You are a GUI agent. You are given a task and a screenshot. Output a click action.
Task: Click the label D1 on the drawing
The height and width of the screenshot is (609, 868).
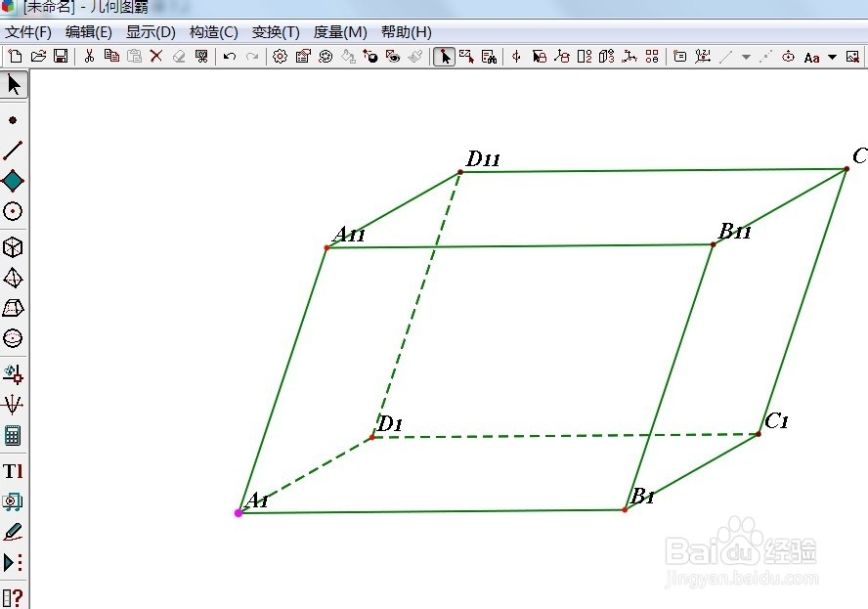pyautogui.click(x=390, y=424)
